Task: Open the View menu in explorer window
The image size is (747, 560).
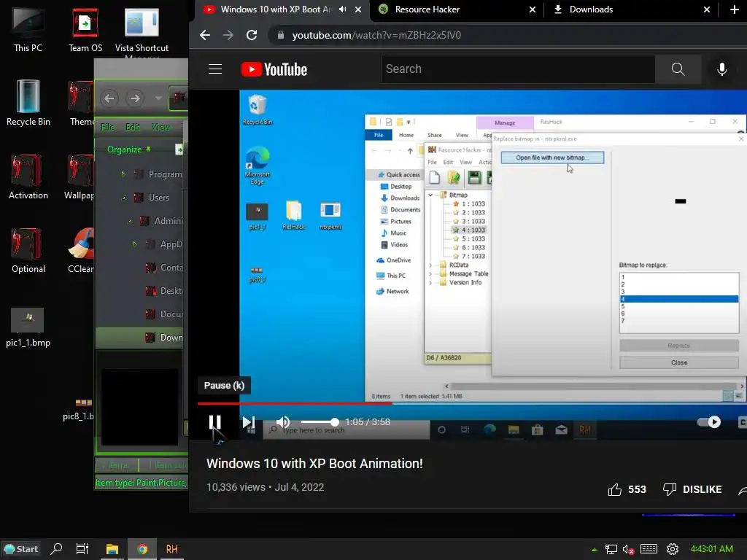Action: (x=161, y=127)
